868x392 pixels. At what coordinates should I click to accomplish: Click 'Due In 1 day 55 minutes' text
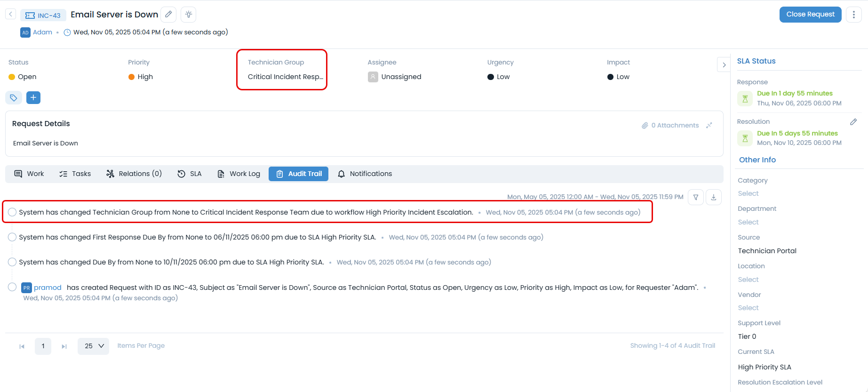(795, 93)
